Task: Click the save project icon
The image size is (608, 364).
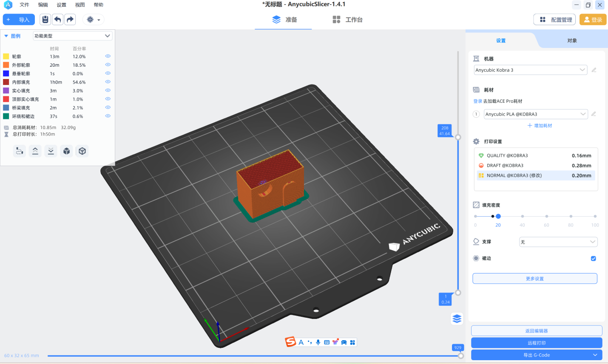Action: (x=45, y=20)
